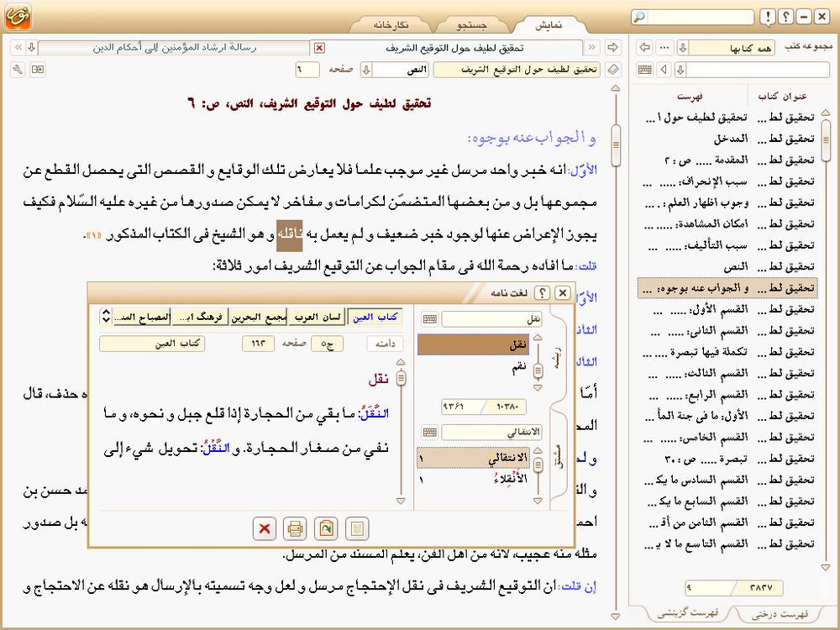Viewport: 840px width, 630px height.
Task: Select index row المدخل
Action: 727,139
